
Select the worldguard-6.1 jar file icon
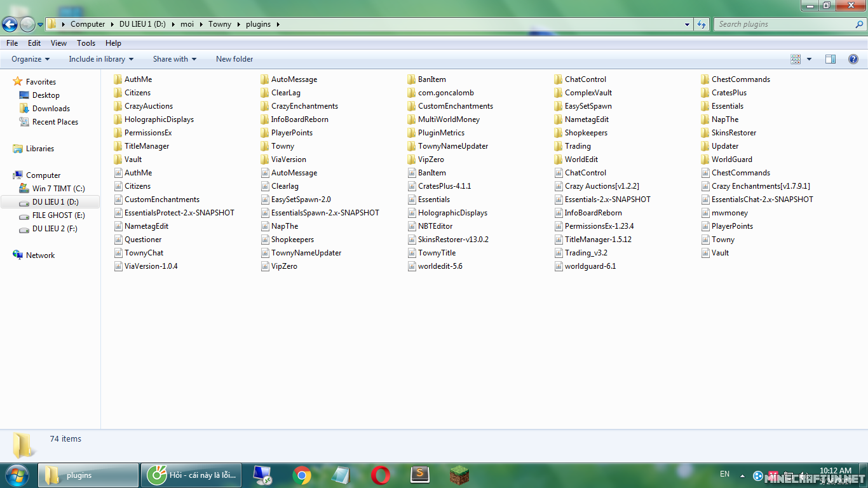(559, 266)
